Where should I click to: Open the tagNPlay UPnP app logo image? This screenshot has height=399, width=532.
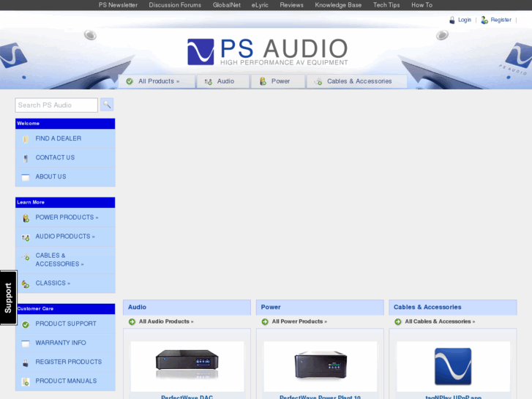[453, 366]
